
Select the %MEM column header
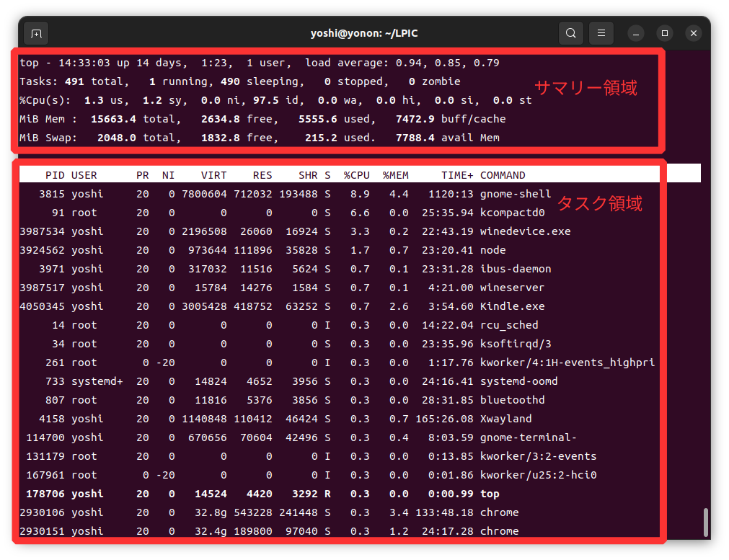[x=396, y=175]
